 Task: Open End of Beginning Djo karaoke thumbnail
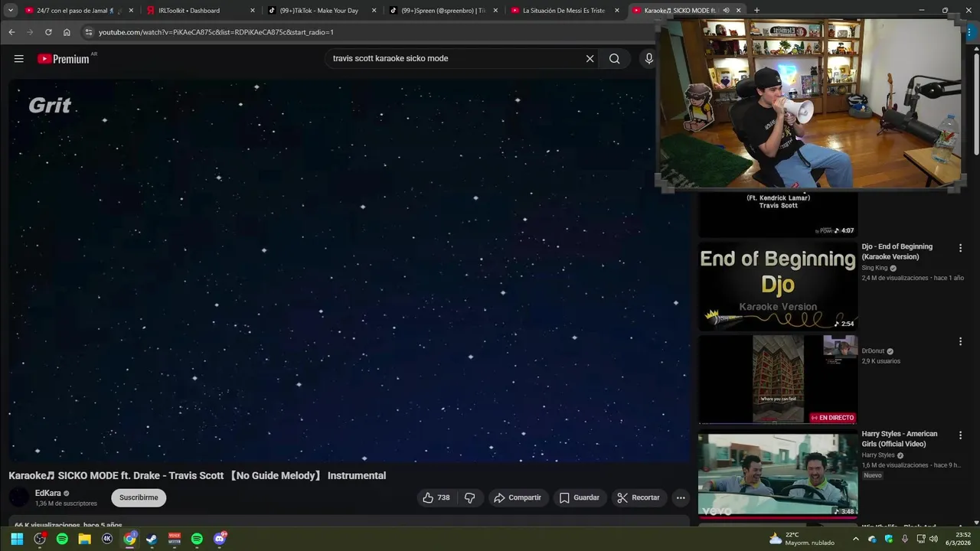pyautogui.click(x=778, y=286)
